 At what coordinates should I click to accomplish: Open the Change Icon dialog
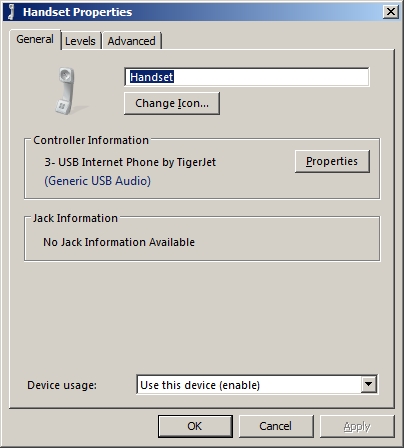[x=172, y=103]
